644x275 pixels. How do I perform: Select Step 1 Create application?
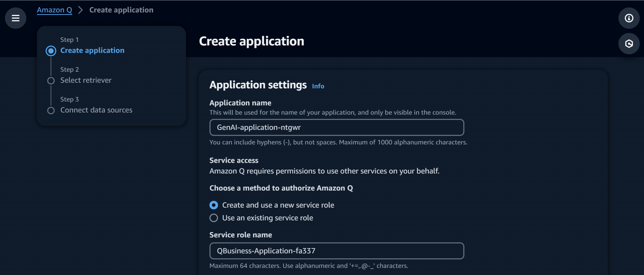pos(92,50)
